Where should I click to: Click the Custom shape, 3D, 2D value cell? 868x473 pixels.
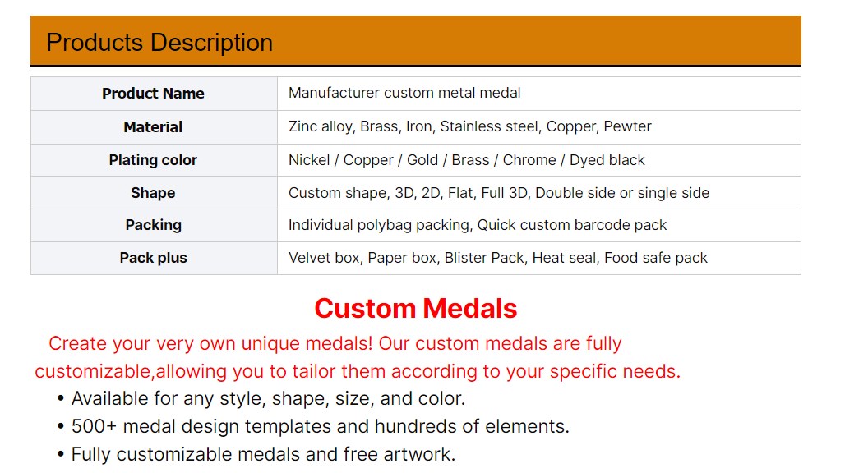click(x=539, y=192)
